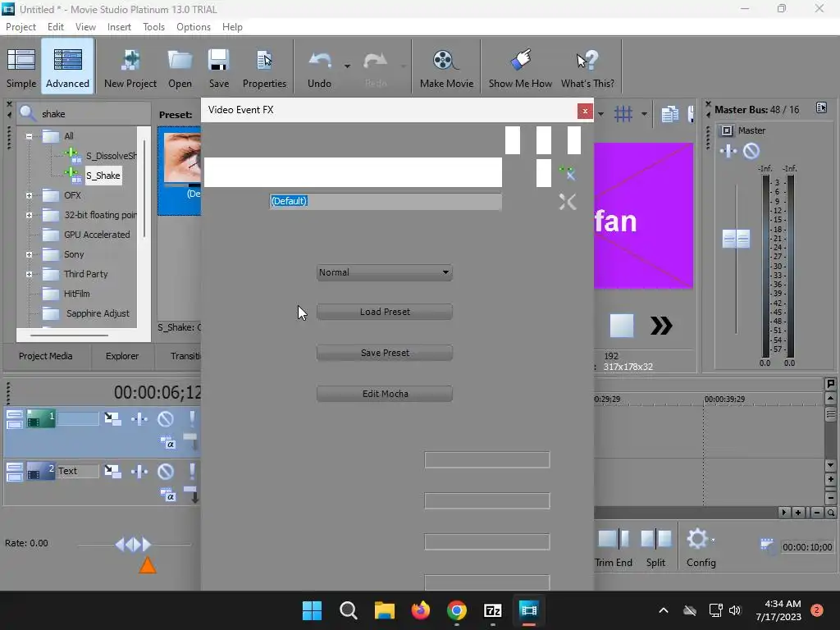Expand the Sony folder

click(x=29, y=255)
